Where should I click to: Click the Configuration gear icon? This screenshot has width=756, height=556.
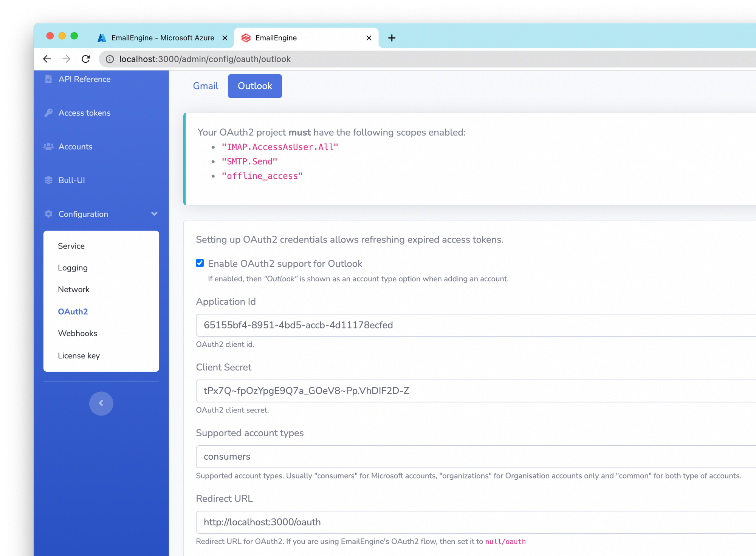click(x=48, y=214)
